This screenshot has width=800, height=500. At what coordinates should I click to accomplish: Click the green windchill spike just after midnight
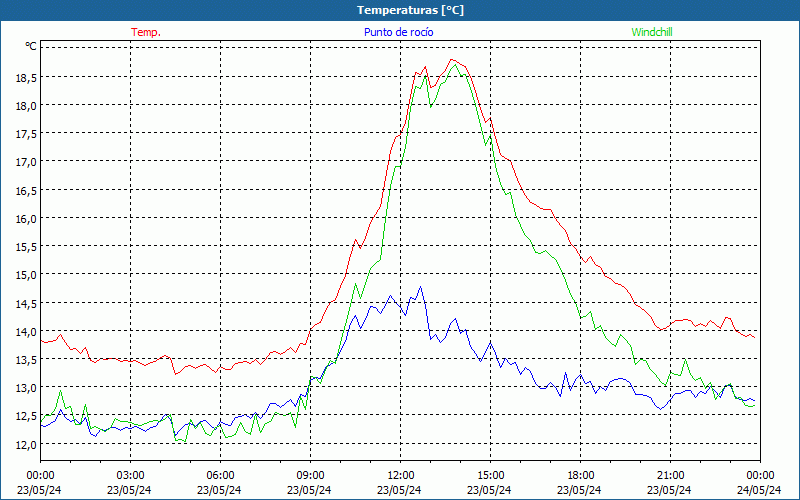(61, 391)
